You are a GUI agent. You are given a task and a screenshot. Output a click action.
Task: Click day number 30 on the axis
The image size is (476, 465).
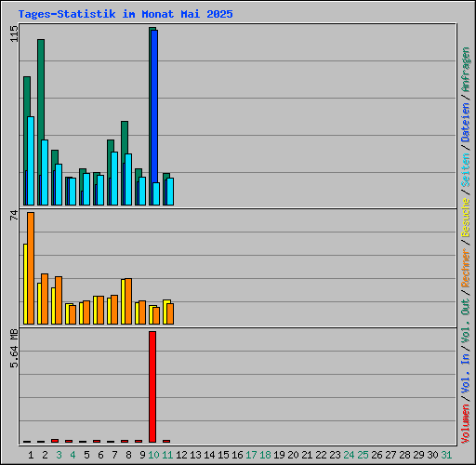[432, 455]
